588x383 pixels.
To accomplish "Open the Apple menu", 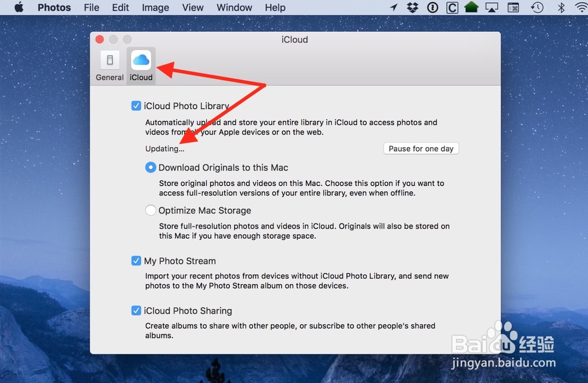I will pyautogui.click(x=19, y=8).
